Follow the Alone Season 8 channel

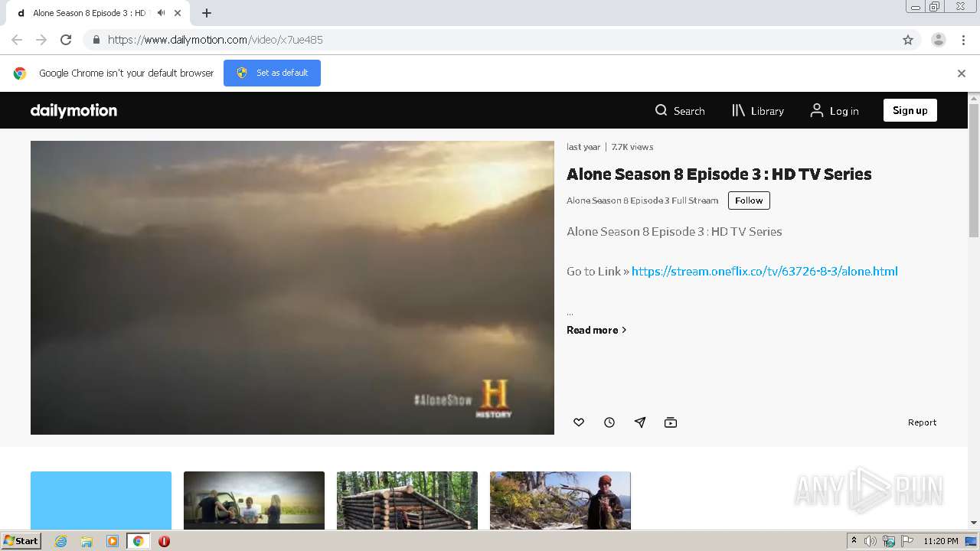coord(749,201)
